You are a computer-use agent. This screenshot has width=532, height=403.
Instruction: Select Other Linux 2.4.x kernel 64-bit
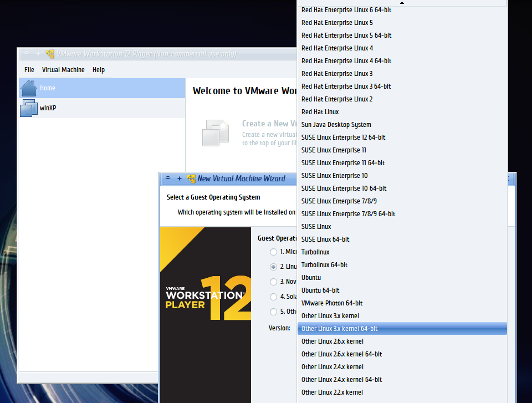402,380
